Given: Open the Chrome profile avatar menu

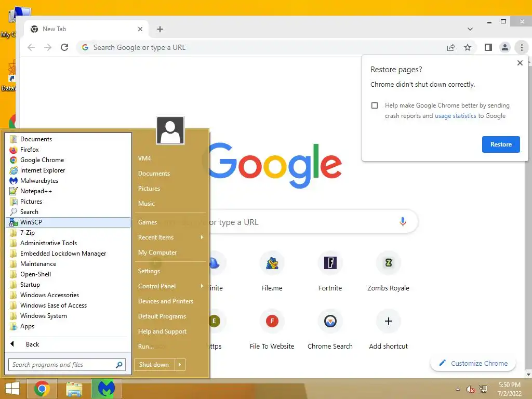Looking at the screenshot, I should click(505, 47).
